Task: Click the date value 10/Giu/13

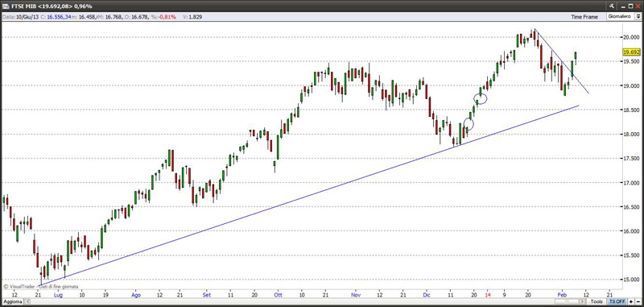Action: 27,17
